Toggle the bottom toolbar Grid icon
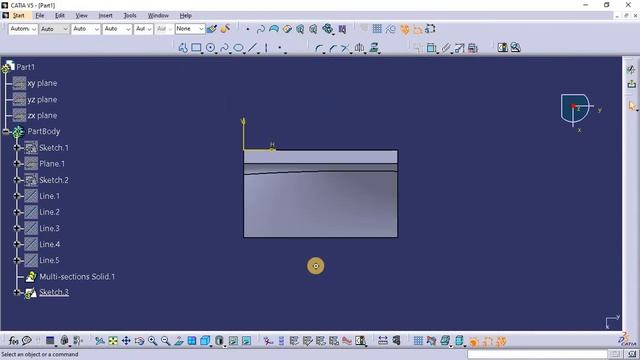Screen dimensions: 640x360 pyautogui.click(x=418, y=340)
